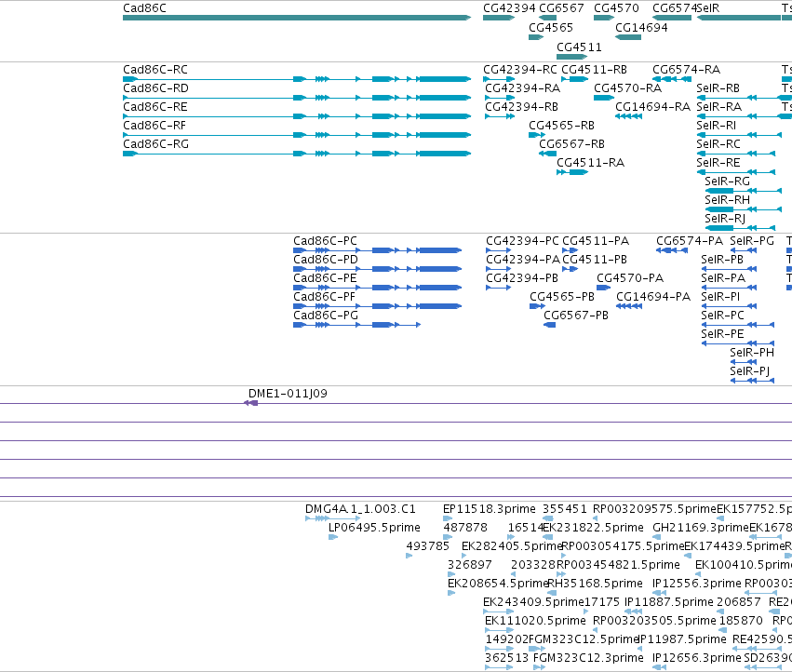Image resolution: width=792 pixels, height=672 pixels.
Task: Click the SelR-RB transcript label
Action: (718, 87)
